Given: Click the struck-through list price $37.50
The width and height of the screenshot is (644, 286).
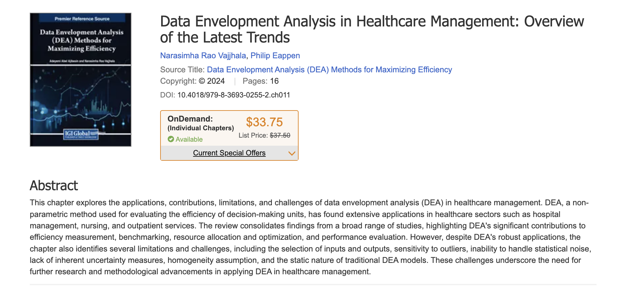Looking at the screenshot, I should tap(280, 135).
